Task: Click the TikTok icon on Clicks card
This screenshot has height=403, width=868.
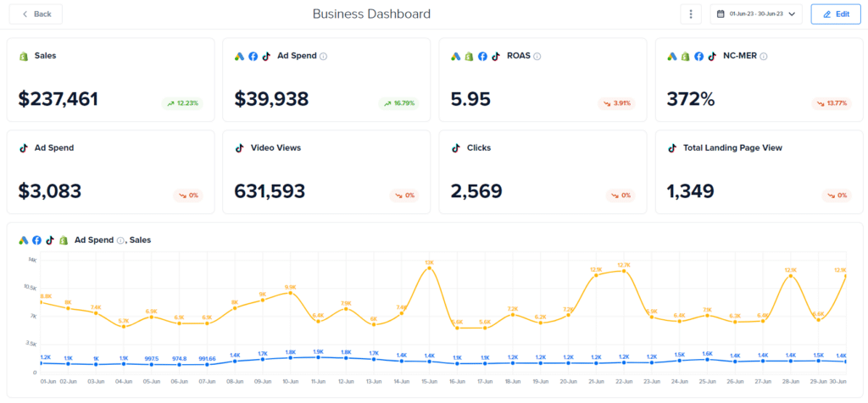Action: [456, 147]
